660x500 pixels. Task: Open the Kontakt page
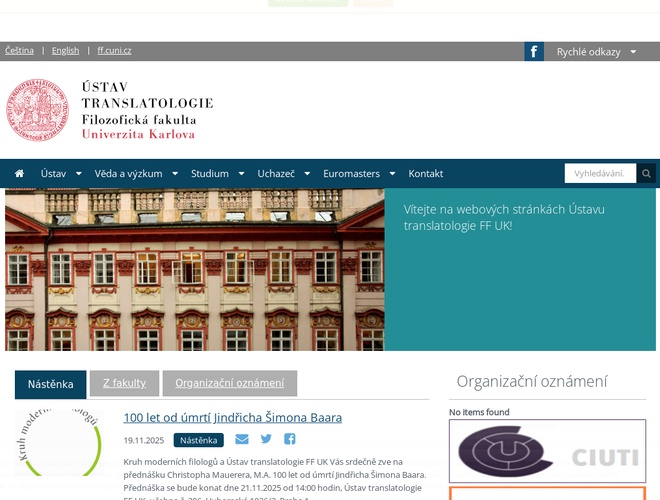click(425, 174)
